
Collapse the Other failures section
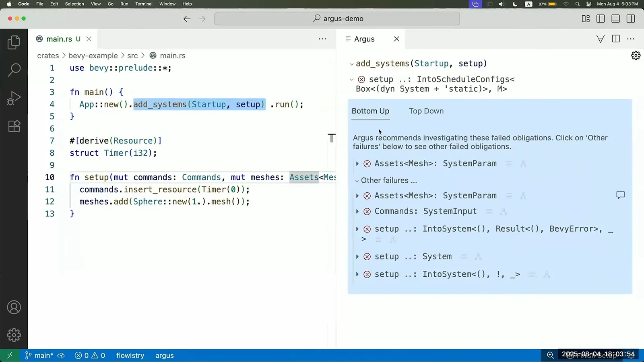coord(357,181)
